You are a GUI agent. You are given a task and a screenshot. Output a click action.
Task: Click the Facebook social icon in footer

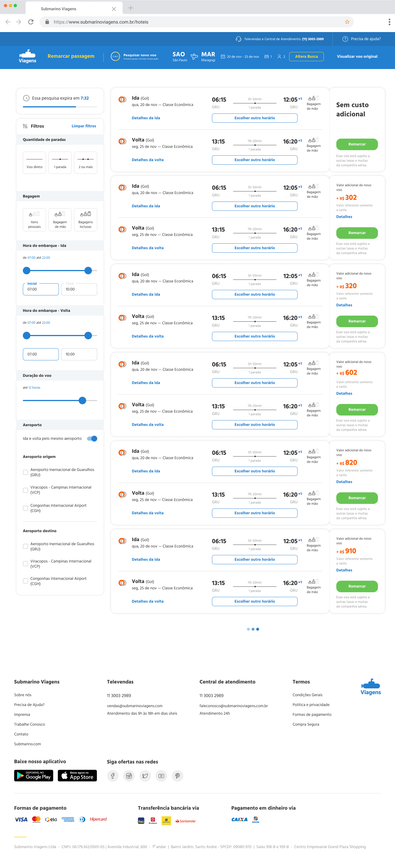(113, 776)
